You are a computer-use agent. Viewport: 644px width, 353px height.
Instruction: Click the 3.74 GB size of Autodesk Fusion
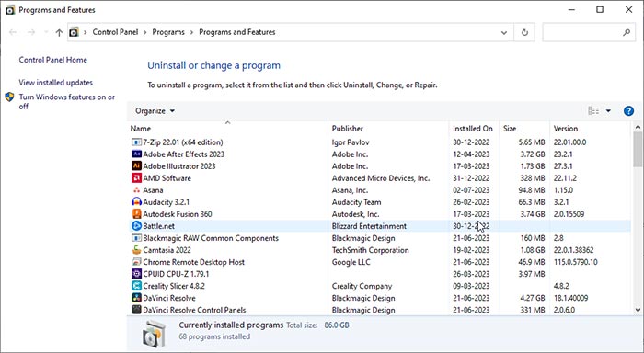click(x=533, y=214)
